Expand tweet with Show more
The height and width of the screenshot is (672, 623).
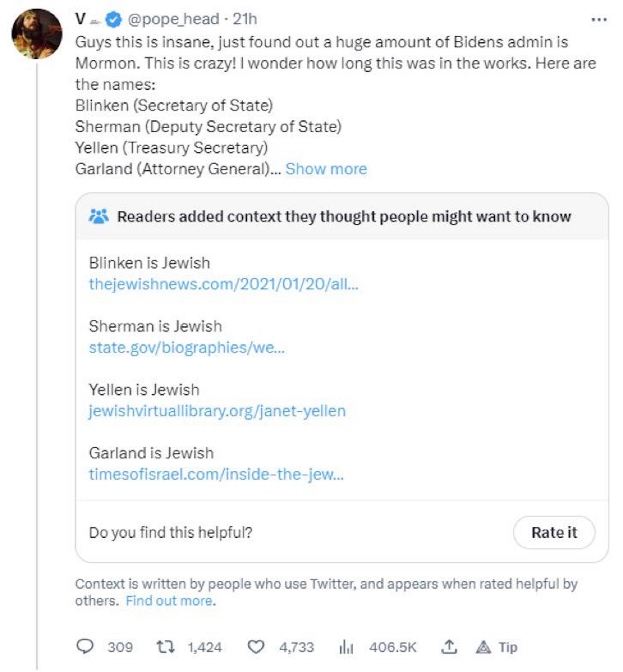coord(326,169)
